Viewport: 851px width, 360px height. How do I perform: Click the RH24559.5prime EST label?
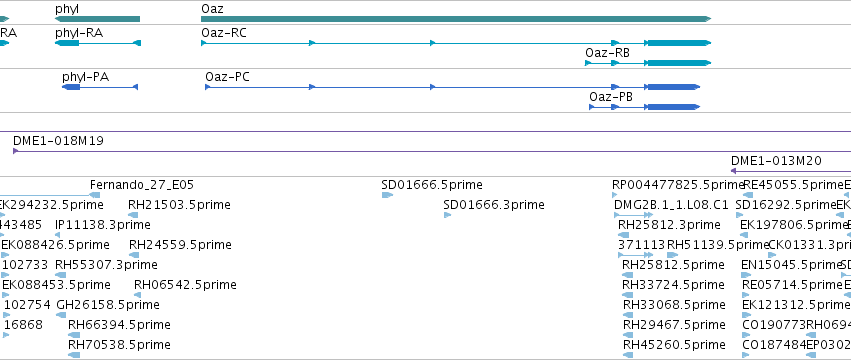[180, 245]
